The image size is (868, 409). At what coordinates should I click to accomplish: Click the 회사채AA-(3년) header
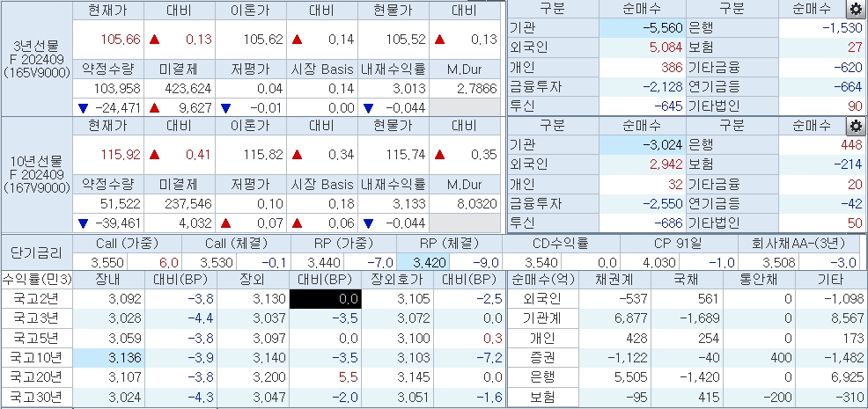pyautogui.click(x=803, y=244)
